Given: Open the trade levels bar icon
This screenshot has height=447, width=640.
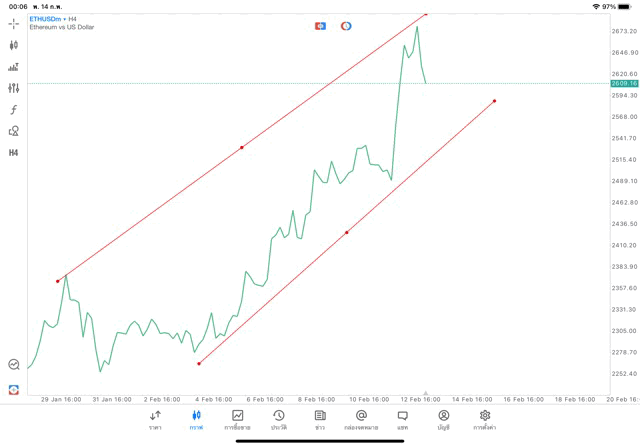Looking at the screenshot, I should coord(13,67).
